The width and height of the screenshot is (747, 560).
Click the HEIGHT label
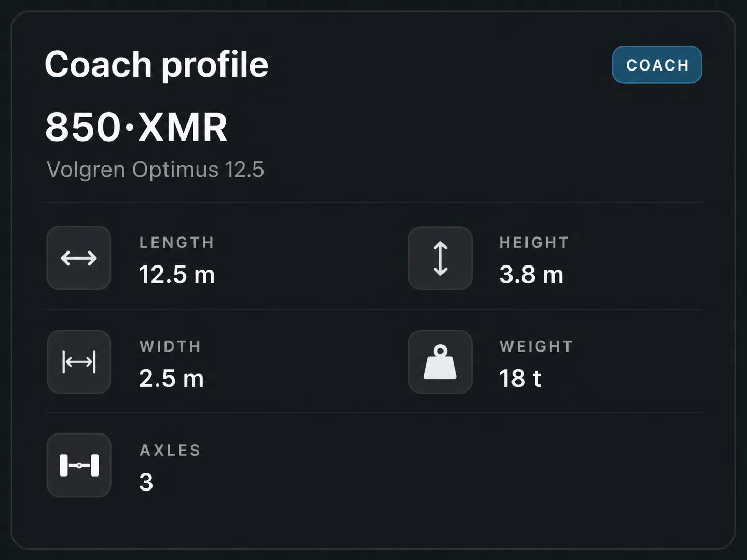[534, 243]
